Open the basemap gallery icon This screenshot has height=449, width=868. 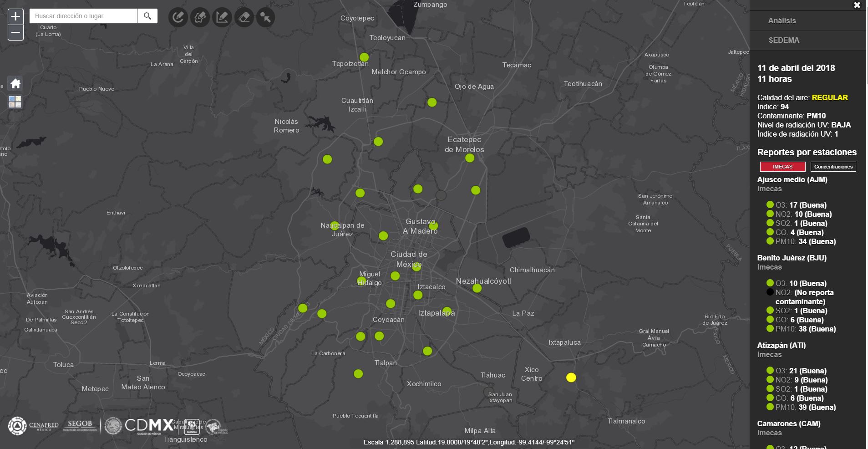click(15, 102)
